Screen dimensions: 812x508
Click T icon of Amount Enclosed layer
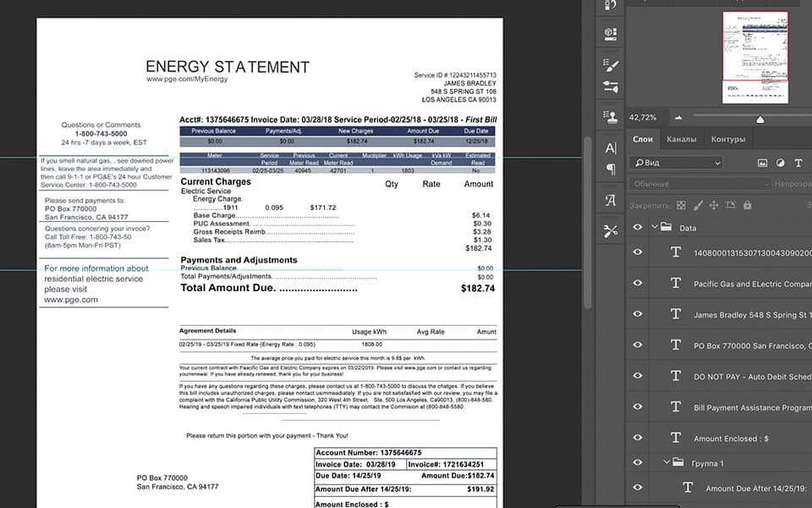675,438
